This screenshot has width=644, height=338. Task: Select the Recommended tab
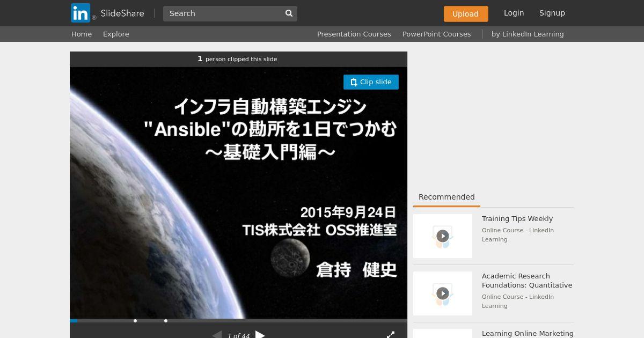point(447,197)
